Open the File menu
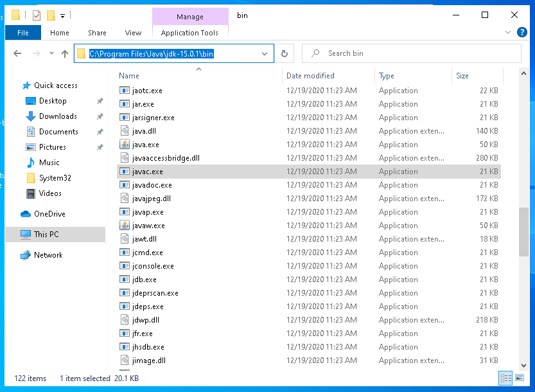Image resolution: width=535 pixels, height=392 pixels. pos(23,33)
